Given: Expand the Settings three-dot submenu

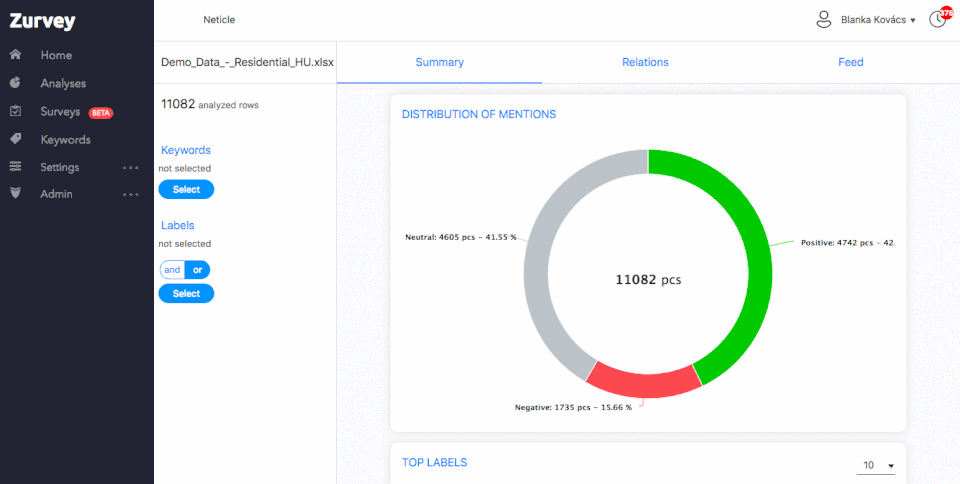Looking at the screenshot, I should pos(130,167).
